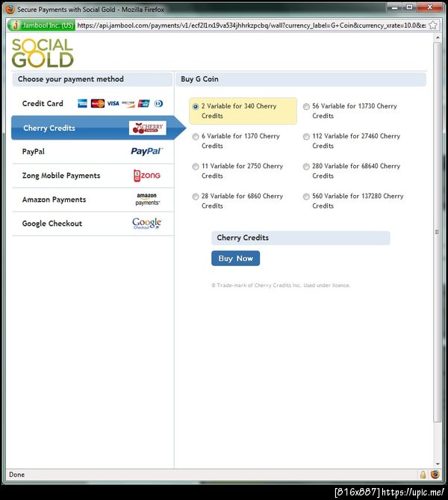
Task: Maximize the Firefox window
Action: tap(409, 7)
